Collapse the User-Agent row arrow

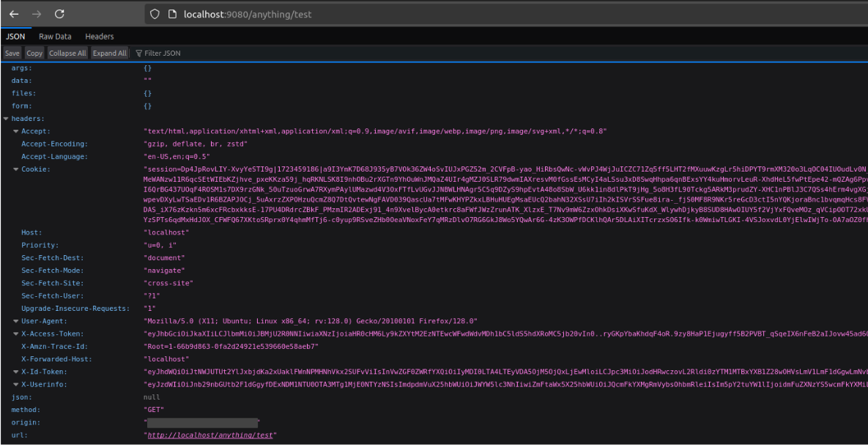point(16,320)
